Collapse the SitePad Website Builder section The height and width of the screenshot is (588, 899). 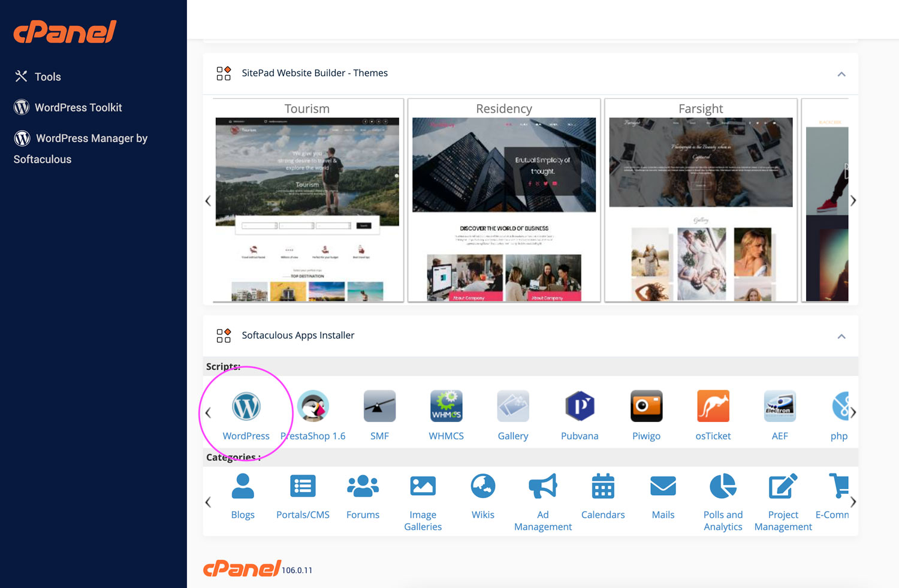[x=841, y=74]
